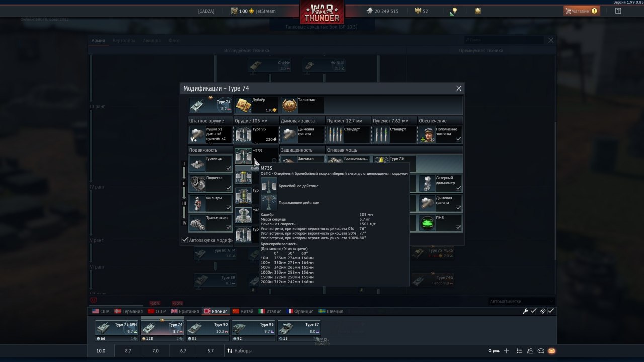This screenshot has height=362, width=644.
Task: Open the Магазин shop button
Action: pyautogui.click(x=581, y=11)
